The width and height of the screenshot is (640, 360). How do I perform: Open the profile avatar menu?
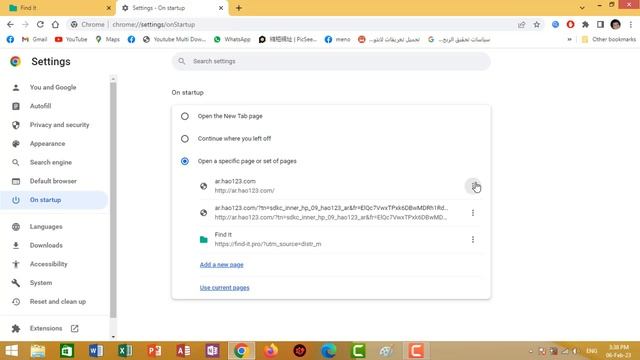(616, 24)
